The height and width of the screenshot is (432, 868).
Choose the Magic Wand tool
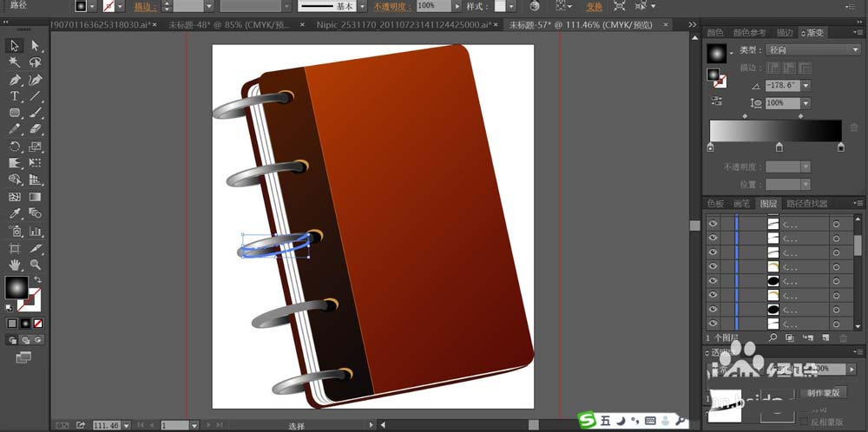(15, 62)
